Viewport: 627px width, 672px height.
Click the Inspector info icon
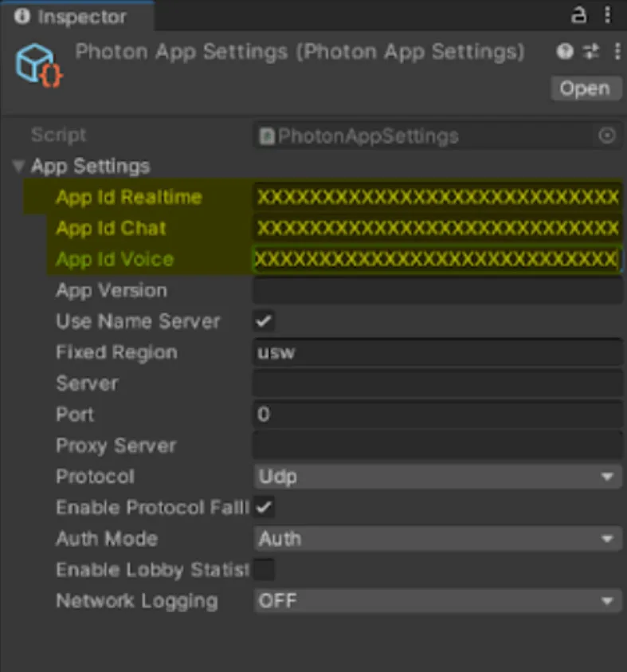tap(22, 16)
